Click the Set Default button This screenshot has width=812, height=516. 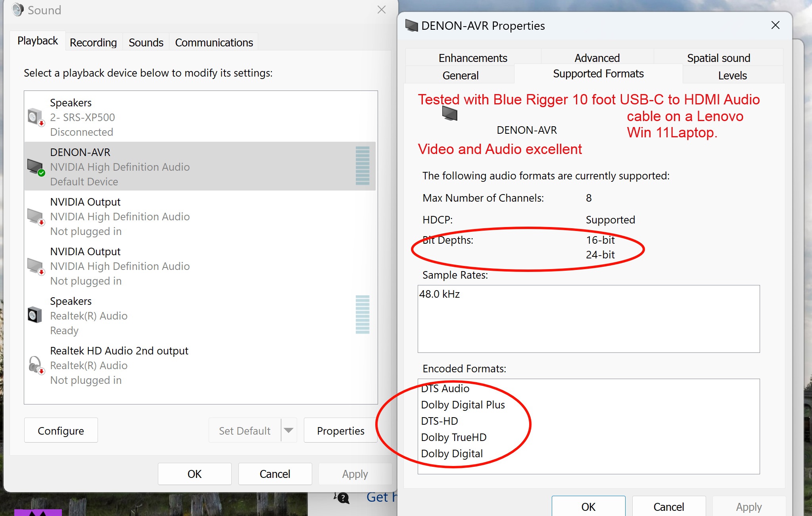[x=245, y=431]
